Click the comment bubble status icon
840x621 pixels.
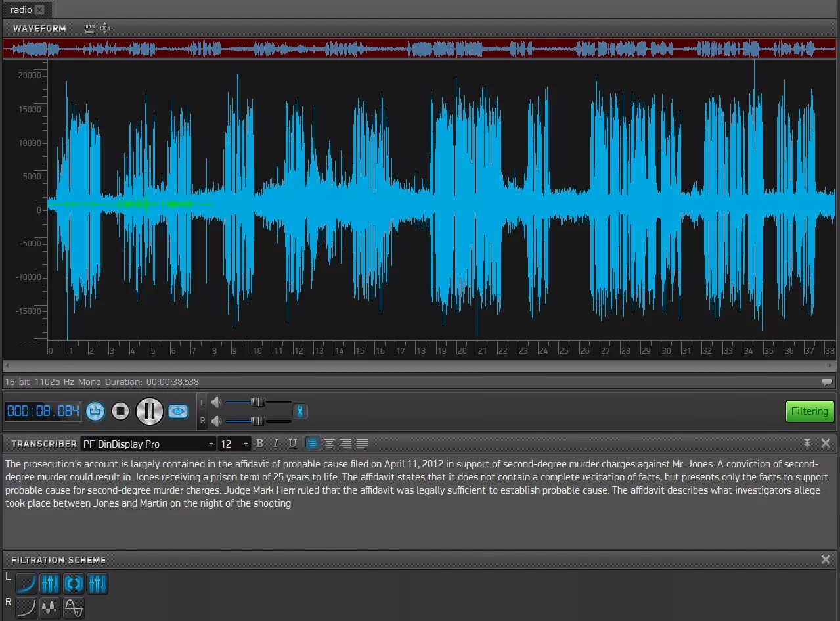(x=827, y=382)
